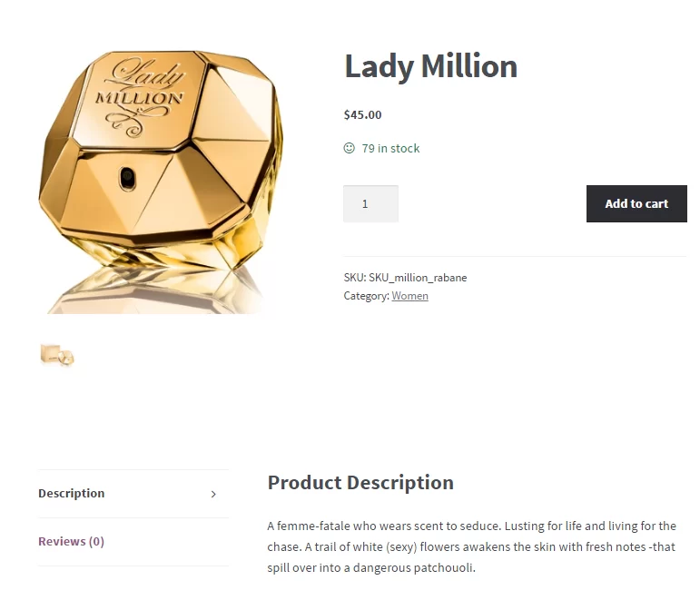Screen dimensions: 700x590
Task: Open the Women category link
Action: (x=409, y=296)
